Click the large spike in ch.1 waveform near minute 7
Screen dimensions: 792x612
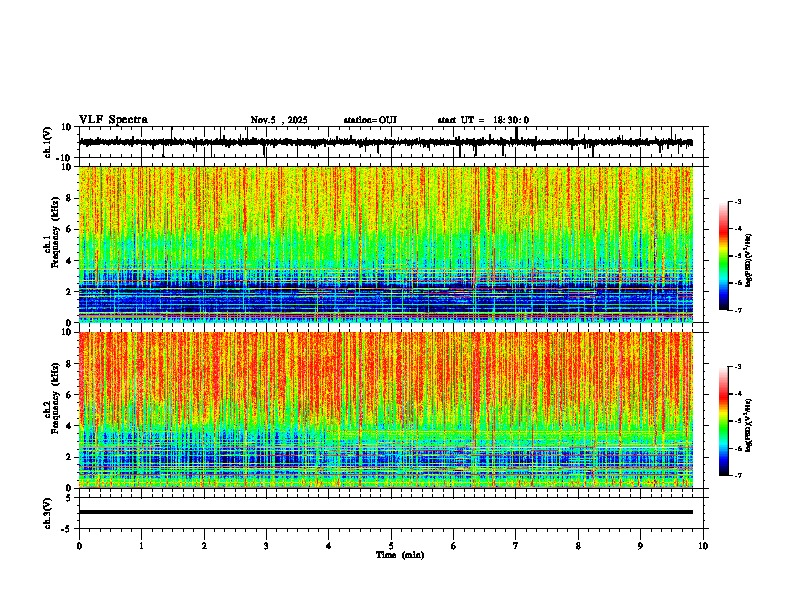pos(516,134)
